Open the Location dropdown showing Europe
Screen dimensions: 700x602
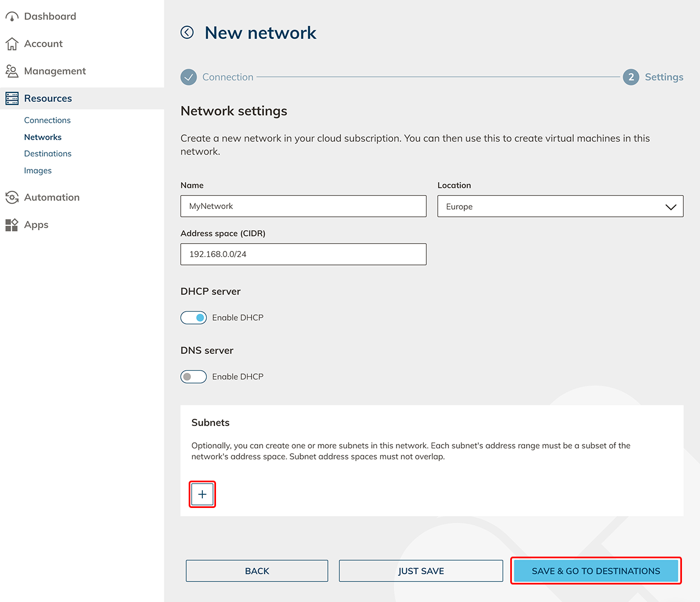click(560, 207)
